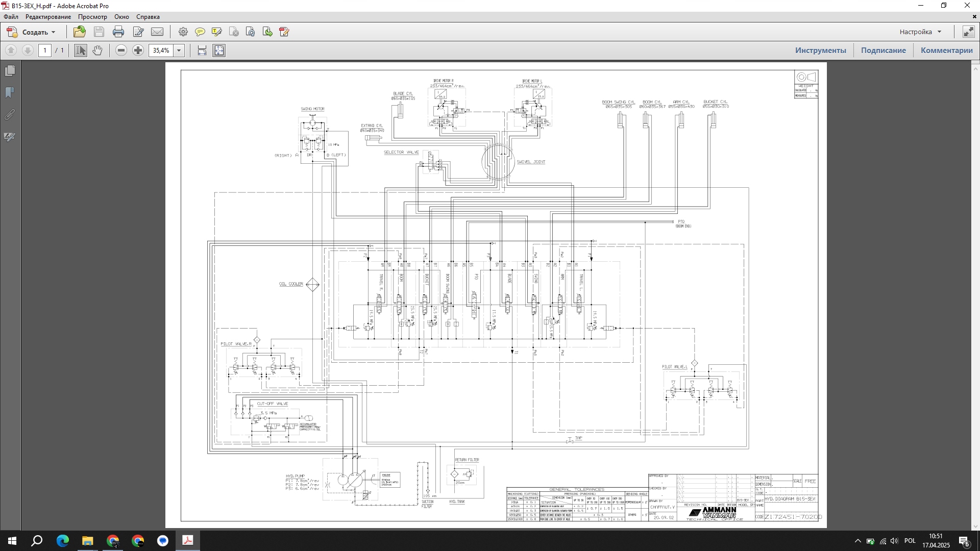Viewport: 980px width, 551px height.
Task: Toggle the Select text tool
Action: [80, 51]
